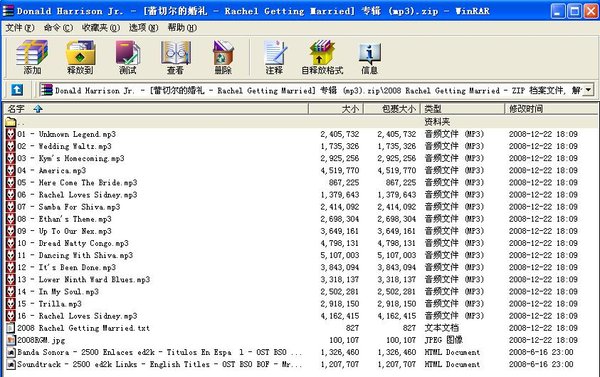This screenshot has height=377, width=600.
Task: Click icon of 12 - It's Been Done.mp3
Action: tap(11, 268)
